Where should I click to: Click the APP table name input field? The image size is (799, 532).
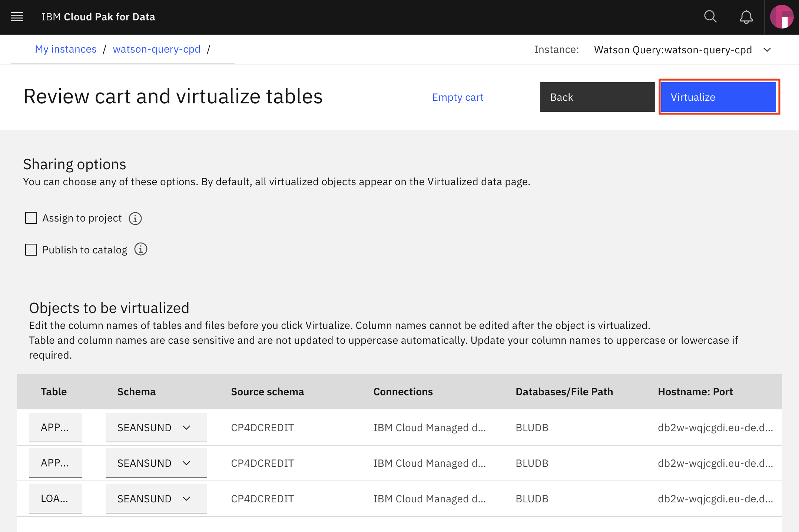pos(56,427)
